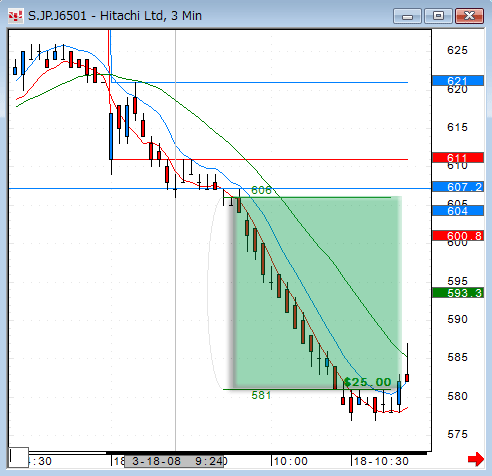492x476 pixels.
Task: Click the $25.00 profit label
Action: [x=367, y=382]
